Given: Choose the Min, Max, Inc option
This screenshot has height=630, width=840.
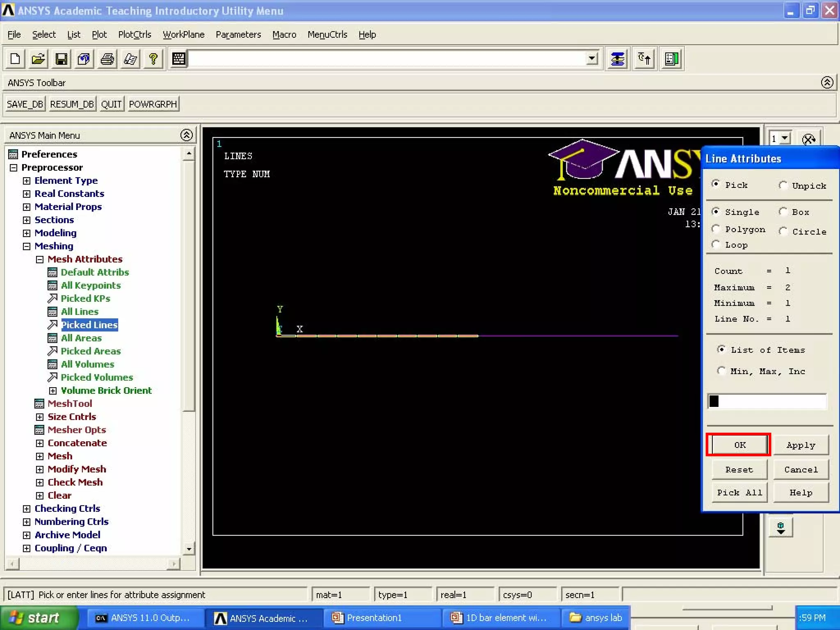Looking at the screenshot, I should [x=721, y=371].
